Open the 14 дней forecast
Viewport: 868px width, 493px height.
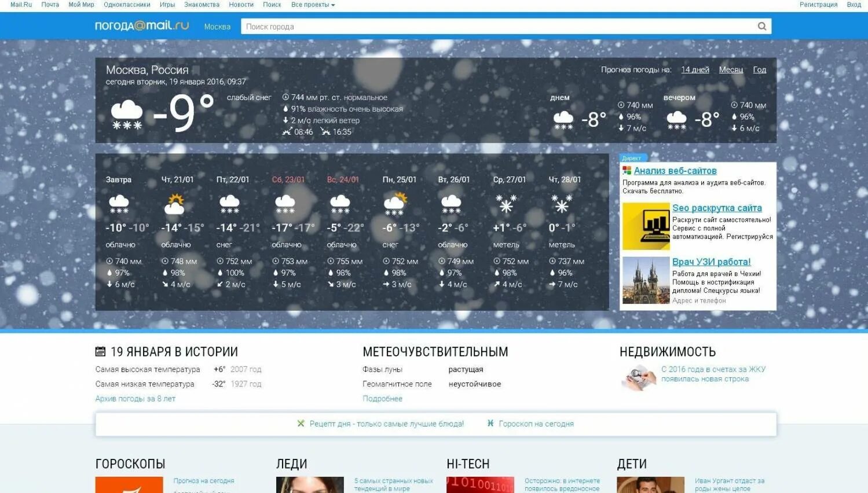[x=695, y=69]
